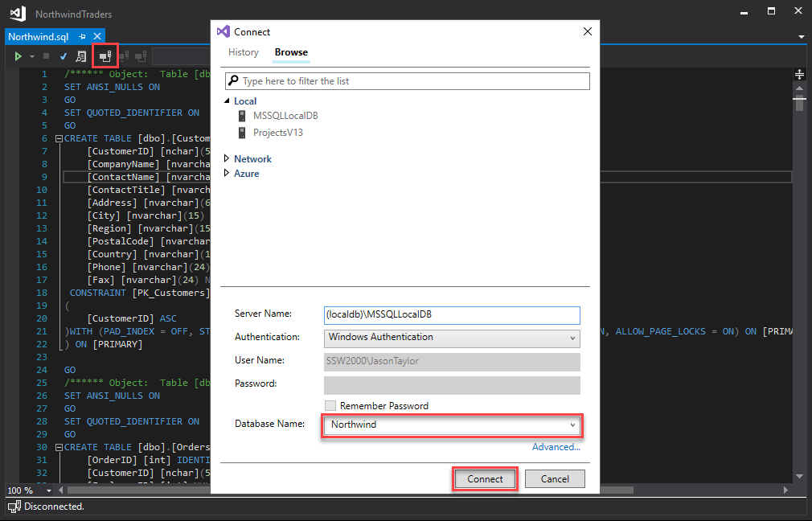The image size is (812, 521).
Task: Click the [CustomerID] ASC text on line 20
Action: 132,318
